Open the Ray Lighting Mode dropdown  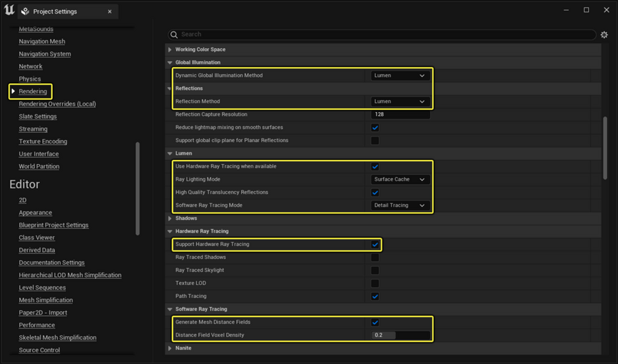pos(400,179)
